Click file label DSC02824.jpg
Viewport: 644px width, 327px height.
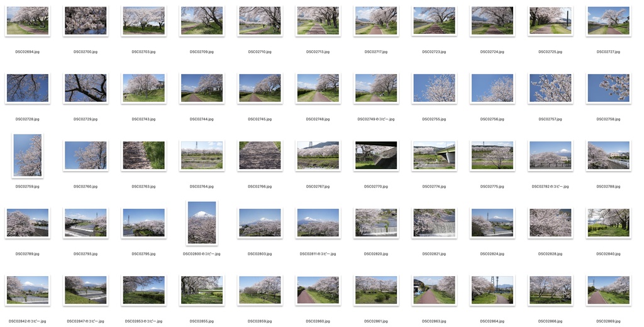[x=492, y=254]
